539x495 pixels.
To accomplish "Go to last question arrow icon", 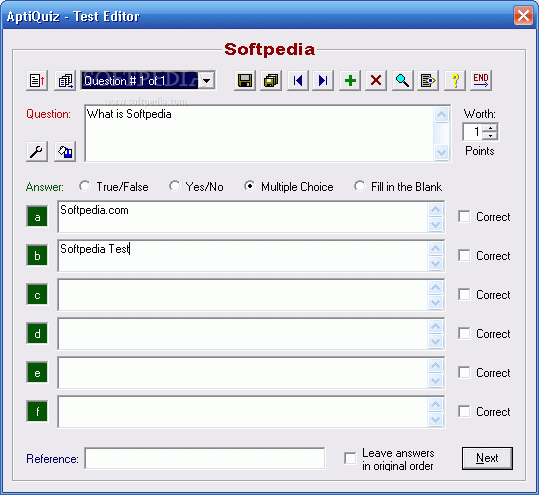I will (x=323, y=81).
